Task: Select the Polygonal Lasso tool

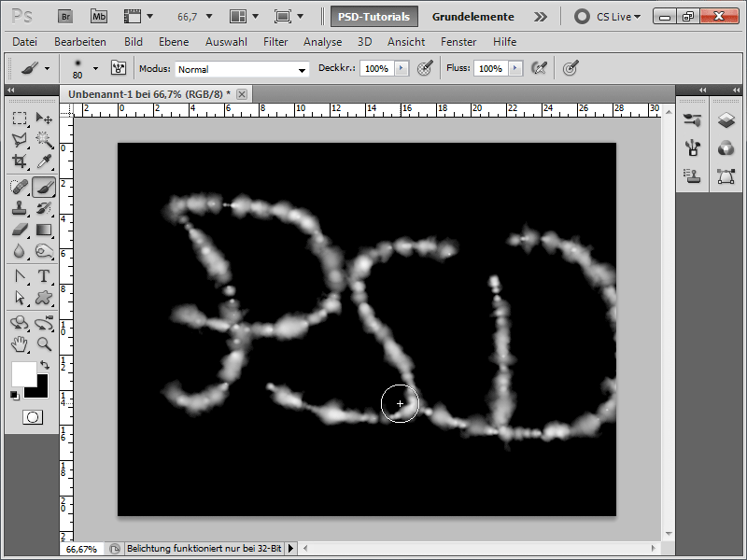Action: click(x=20, y=139)
